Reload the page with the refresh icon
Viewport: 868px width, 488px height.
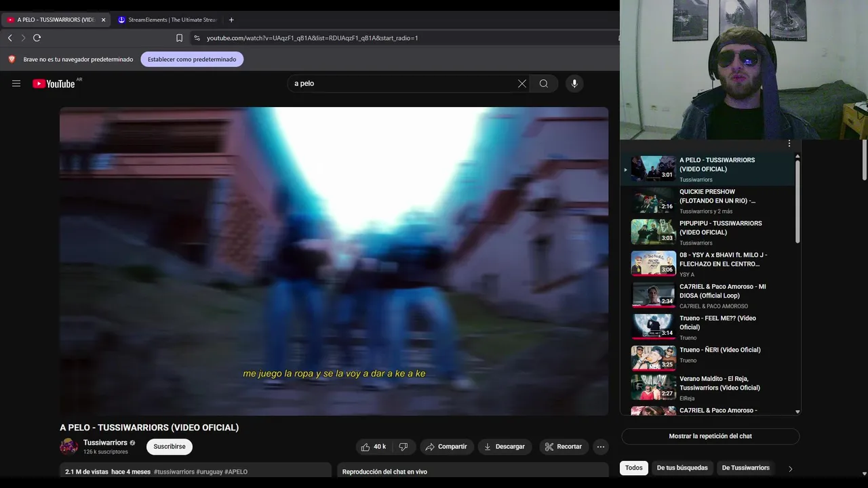[x=37, y=38]
